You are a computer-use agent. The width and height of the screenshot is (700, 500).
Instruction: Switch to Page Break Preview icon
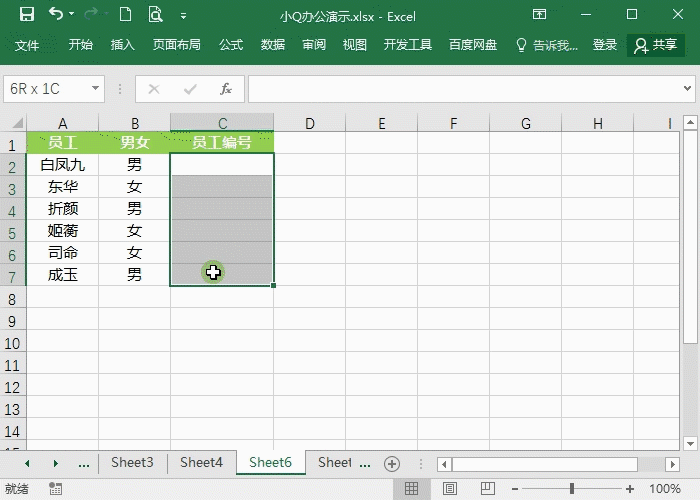click(488, 489)
